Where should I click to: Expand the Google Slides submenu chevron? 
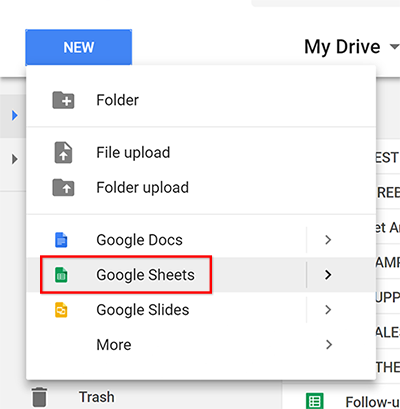coord(328,310)
